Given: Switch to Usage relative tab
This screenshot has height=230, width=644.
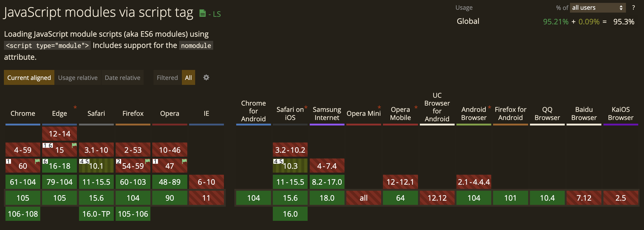Looking at the screenshot, I should pos(78,78).
